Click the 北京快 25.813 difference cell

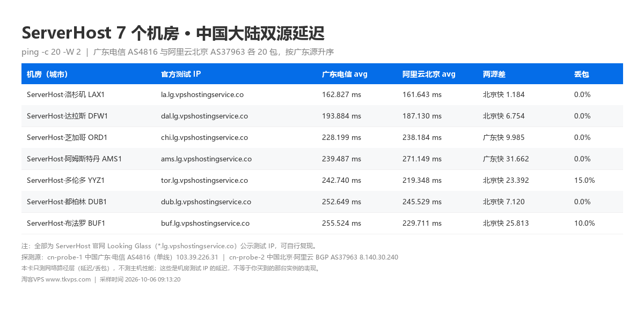(x=506, y=223)
